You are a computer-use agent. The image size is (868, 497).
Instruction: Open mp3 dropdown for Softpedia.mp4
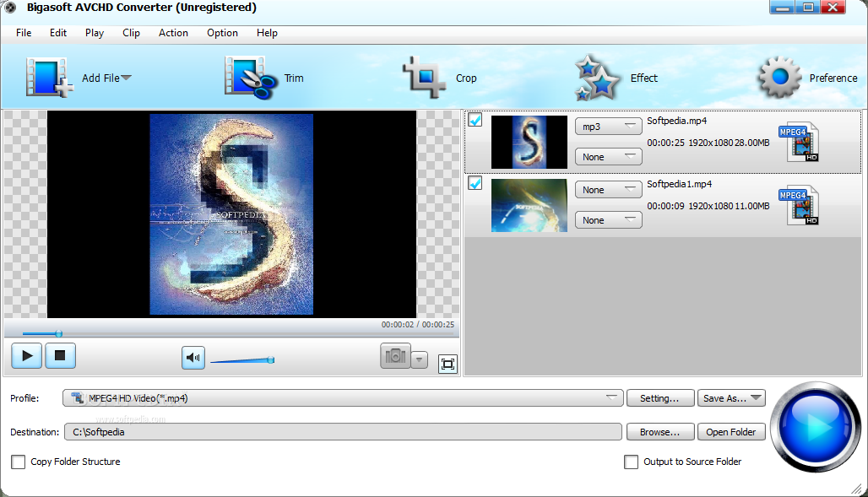click(x=609, y=127)
